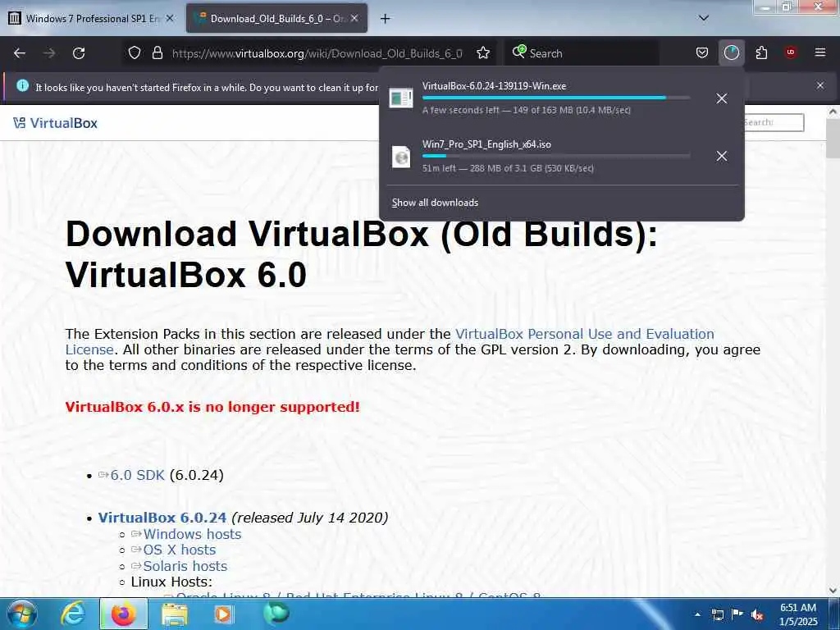840x630 pixels.
Task: Click the VirtualBox site search field
Action: coord(774,122)
